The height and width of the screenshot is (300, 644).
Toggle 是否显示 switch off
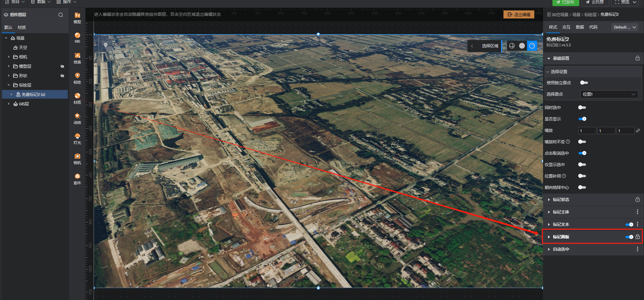[582, 119]
